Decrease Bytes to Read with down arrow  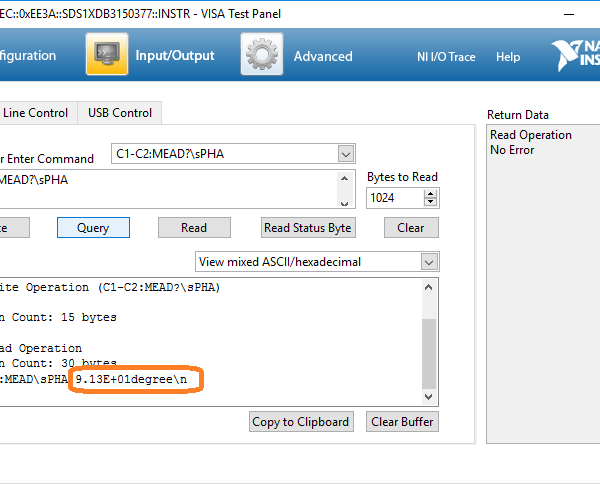(x=431, y=202)
